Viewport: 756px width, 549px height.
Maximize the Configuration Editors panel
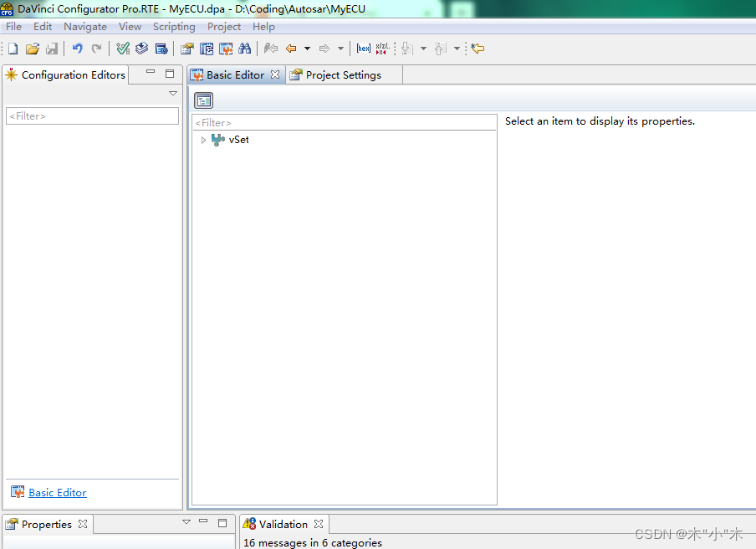click(x=170, y=74)
